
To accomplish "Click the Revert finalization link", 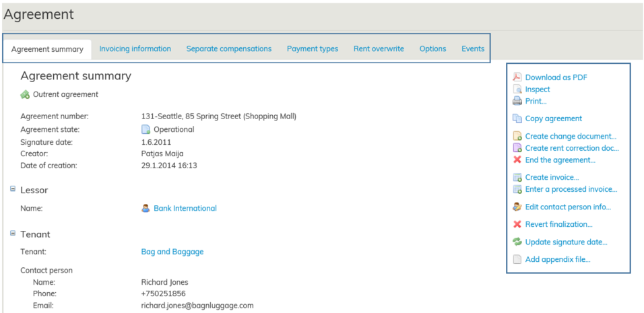I will 558,225.
